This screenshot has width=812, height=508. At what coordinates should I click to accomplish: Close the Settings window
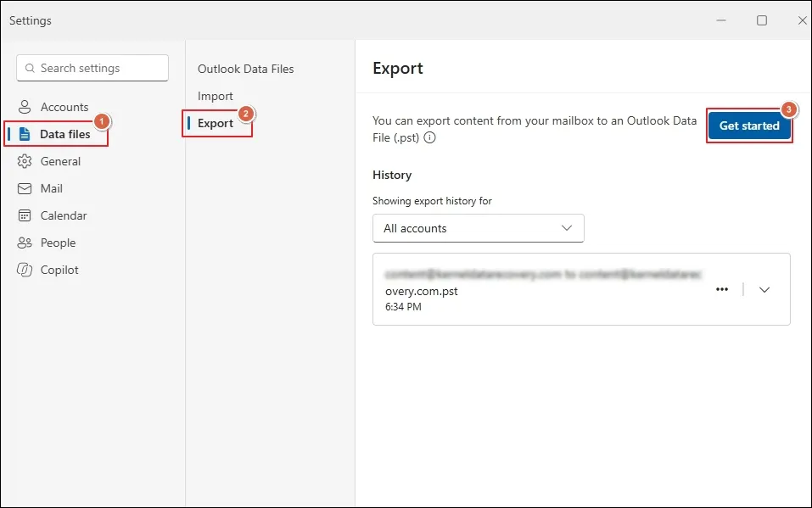(x=802, y=20)
